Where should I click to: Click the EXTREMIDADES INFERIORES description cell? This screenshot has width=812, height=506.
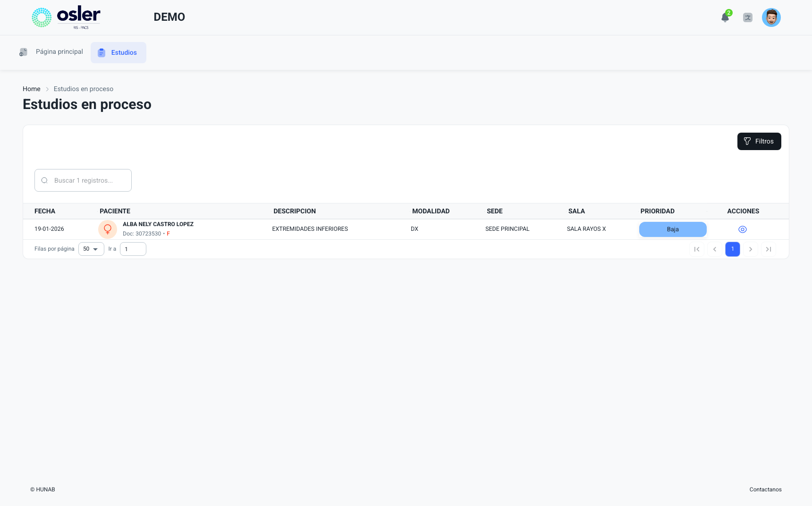310,229
